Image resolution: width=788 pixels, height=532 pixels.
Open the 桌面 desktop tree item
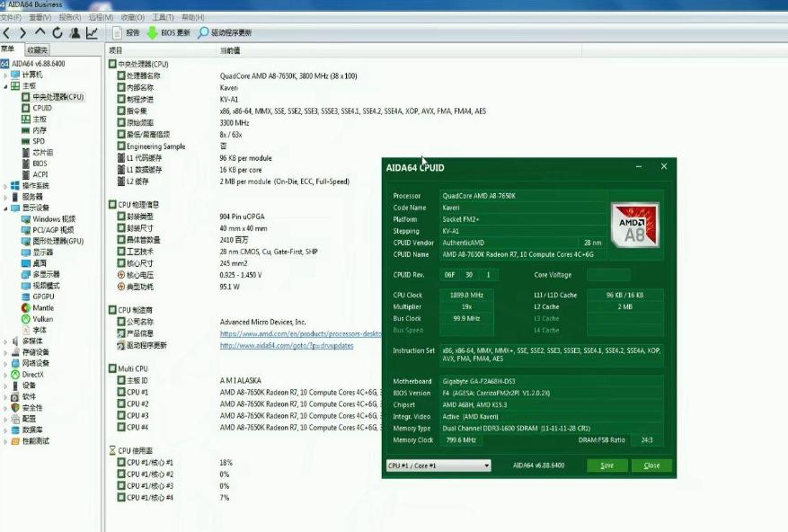(x=34, y=263)
